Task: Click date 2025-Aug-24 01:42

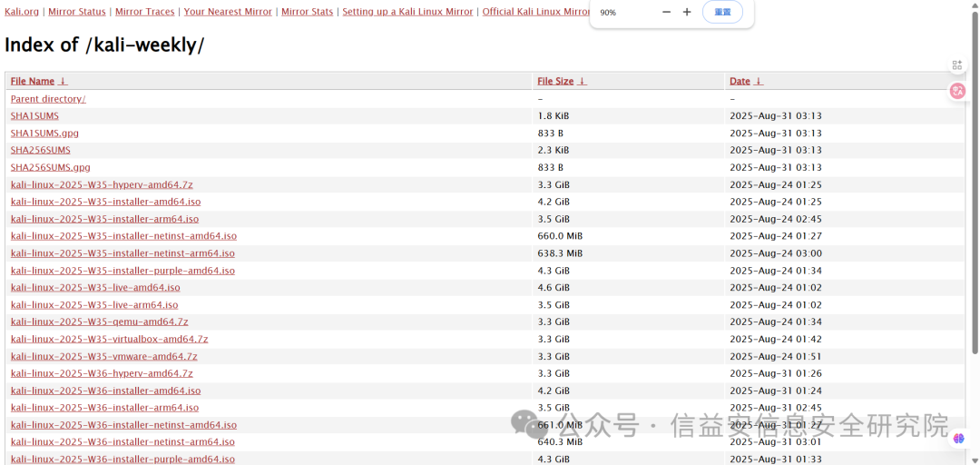Action: 776,339
